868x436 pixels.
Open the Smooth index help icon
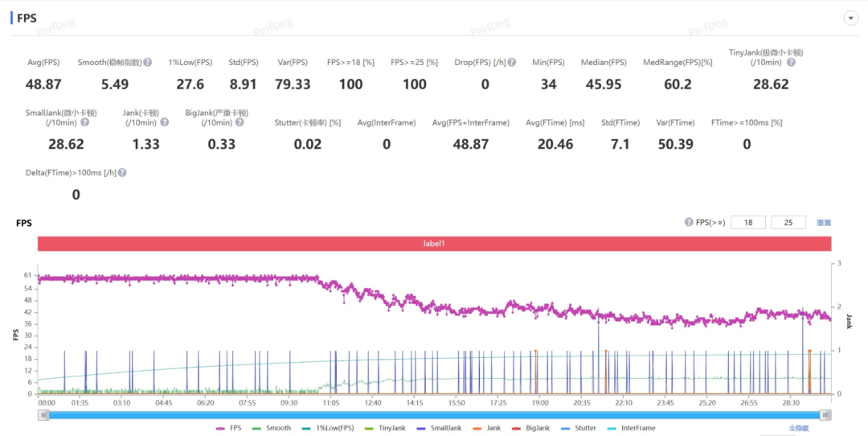tap(148, 62)
